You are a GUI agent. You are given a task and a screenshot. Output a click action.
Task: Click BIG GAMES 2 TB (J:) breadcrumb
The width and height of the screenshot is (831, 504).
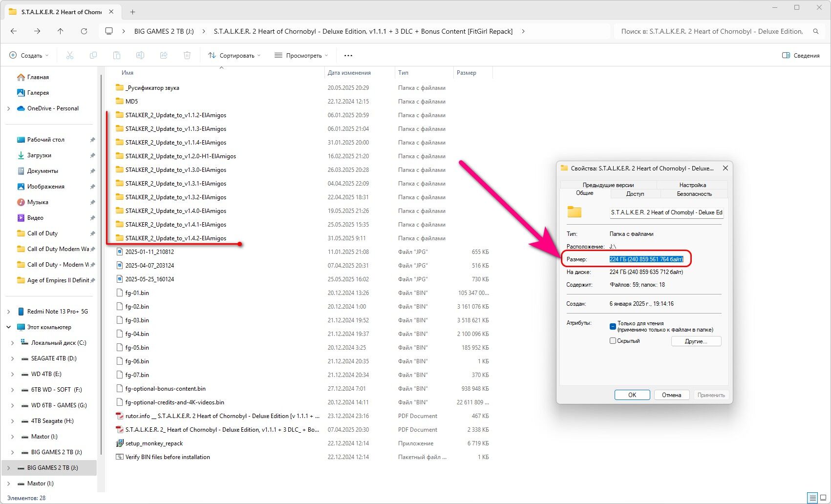click(164, 31)
